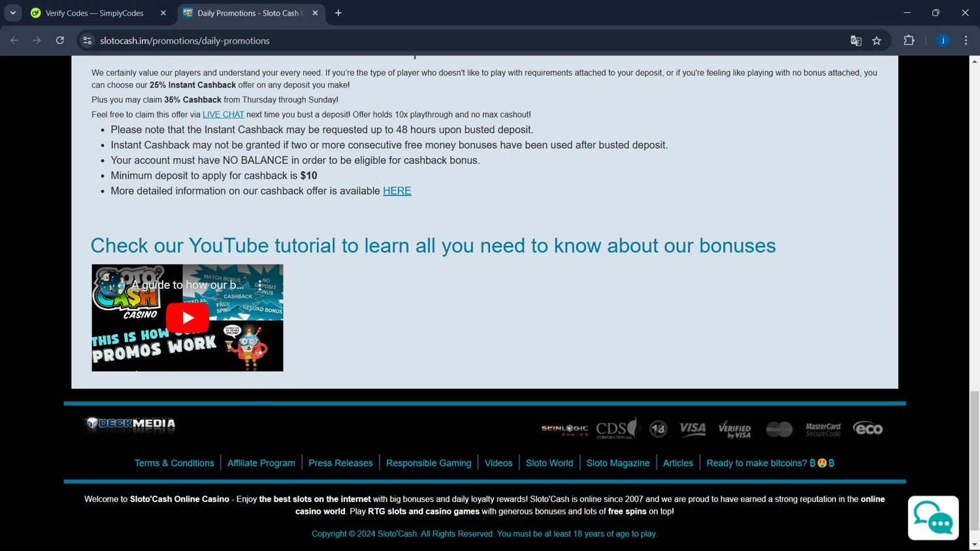Open 'Ready to make bitcoins?' link
980x551 pixels.
[x=770, y=463]
